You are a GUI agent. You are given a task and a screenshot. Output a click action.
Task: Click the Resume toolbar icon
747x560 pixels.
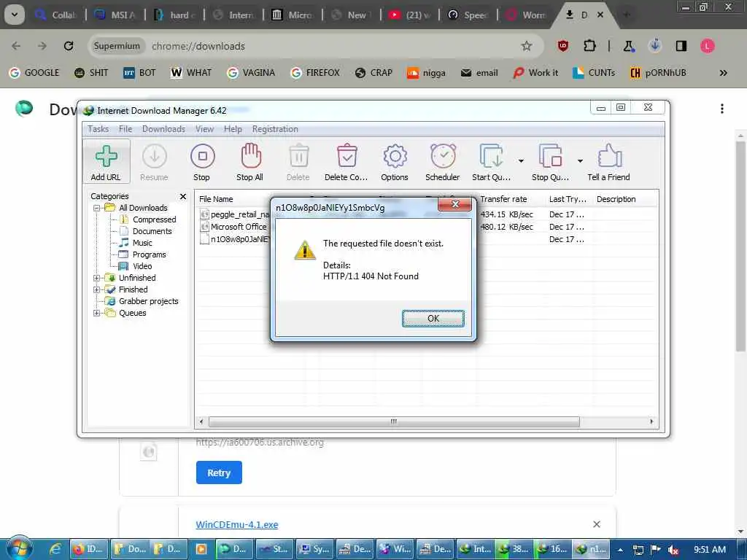coord(155,162)
